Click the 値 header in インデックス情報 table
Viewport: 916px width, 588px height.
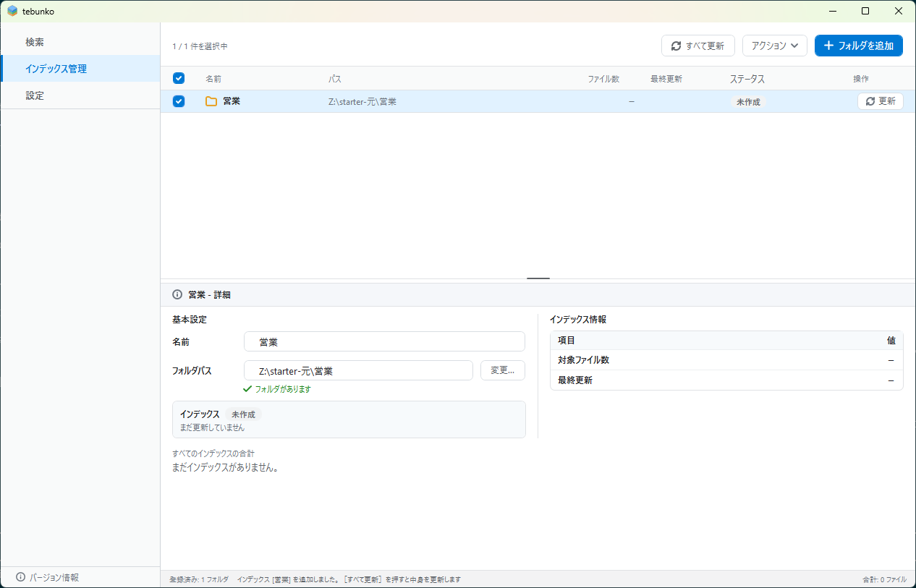pyautogui.click(x=891, y=340)
